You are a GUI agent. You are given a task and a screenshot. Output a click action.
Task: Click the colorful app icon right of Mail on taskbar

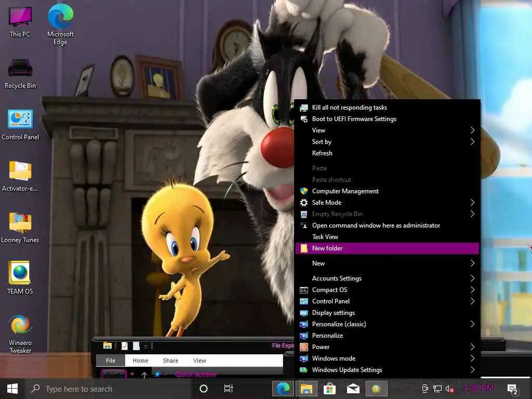376,389
